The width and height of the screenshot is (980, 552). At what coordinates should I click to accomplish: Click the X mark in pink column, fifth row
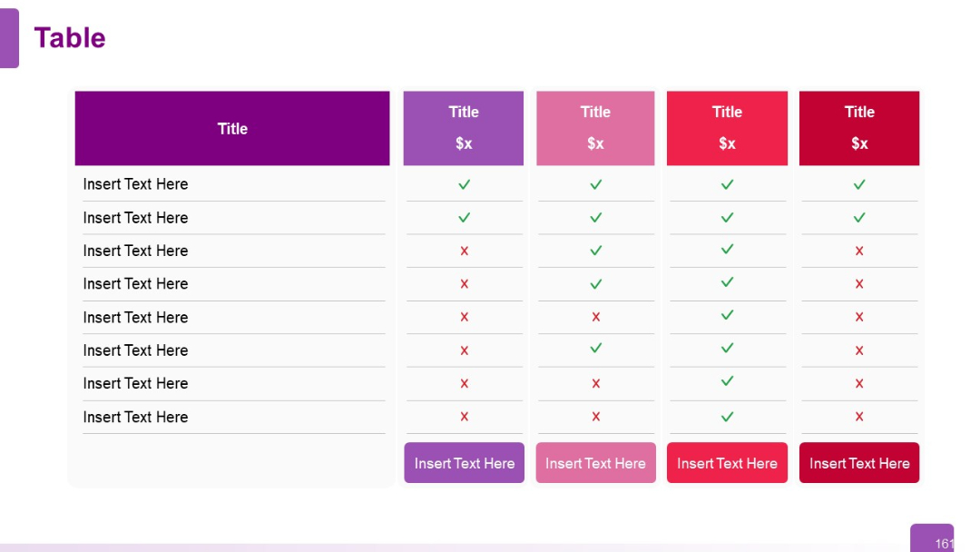tap(595, 317)
